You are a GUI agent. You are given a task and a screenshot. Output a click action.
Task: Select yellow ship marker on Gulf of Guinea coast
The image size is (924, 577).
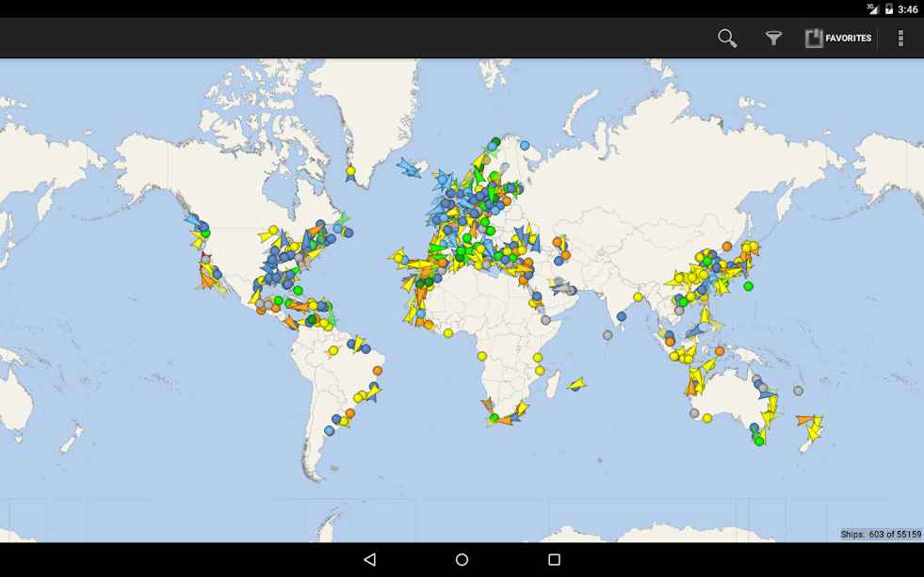point(447,333)
